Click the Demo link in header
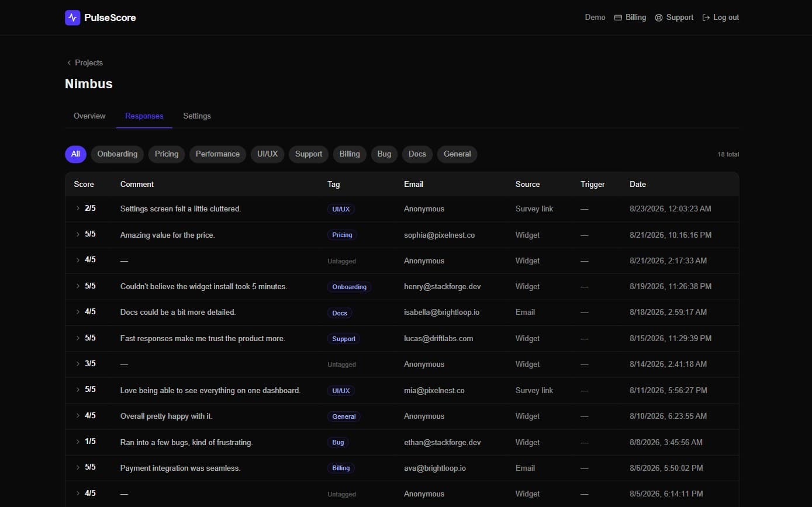Image resolution: width=812 pixels, height=507 pixels. pyautogui.click(x=595, y=18)
